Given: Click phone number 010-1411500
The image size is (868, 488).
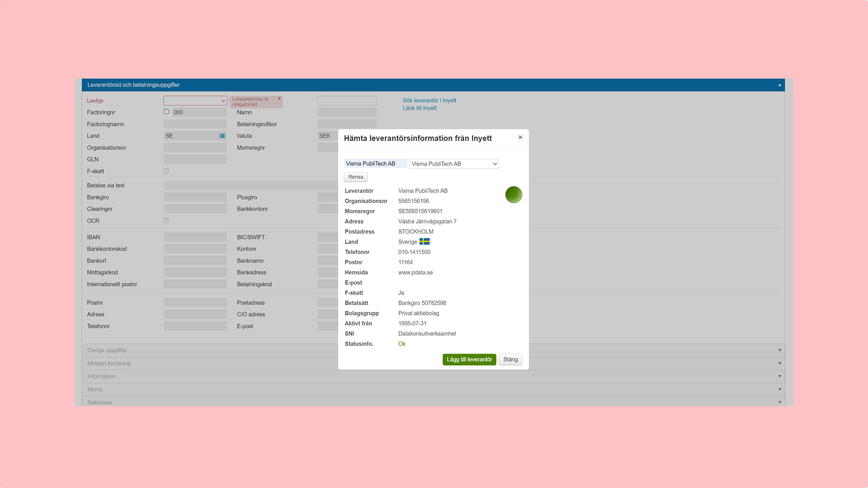Looking at the screenshot, I should (414, 252).
